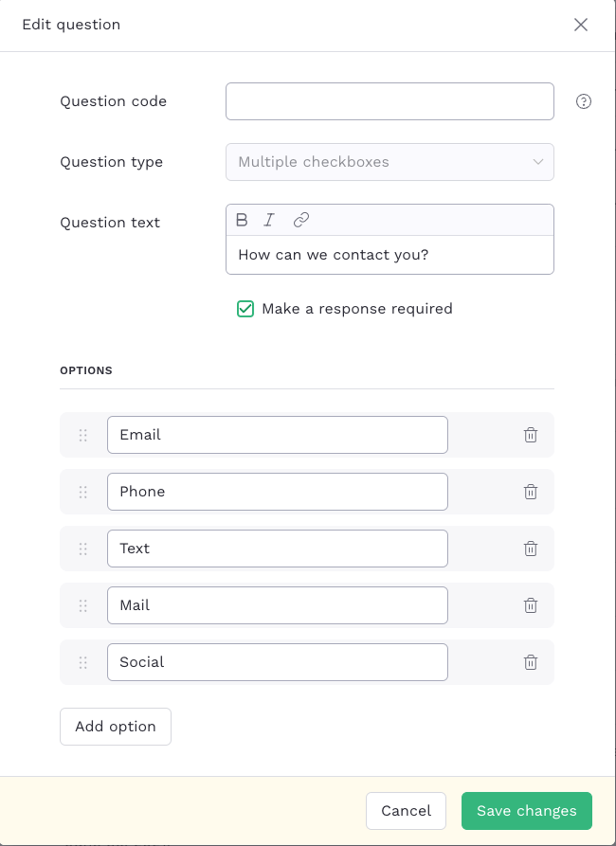Screen dimensions: 616x846
Task: Select the Phone option text field
Action: point(277,492)
